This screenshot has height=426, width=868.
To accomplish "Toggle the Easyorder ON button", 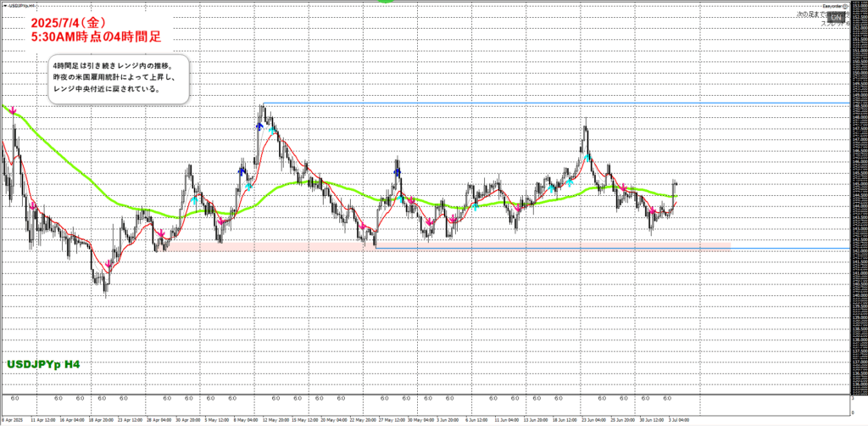I will click(x=835, y=17).
